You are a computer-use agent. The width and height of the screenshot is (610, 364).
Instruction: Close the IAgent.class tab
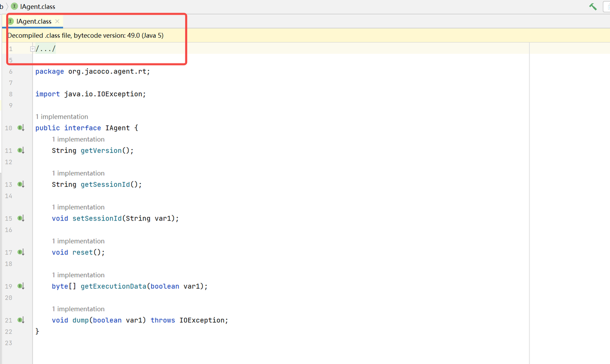click(x=57, y=21)
